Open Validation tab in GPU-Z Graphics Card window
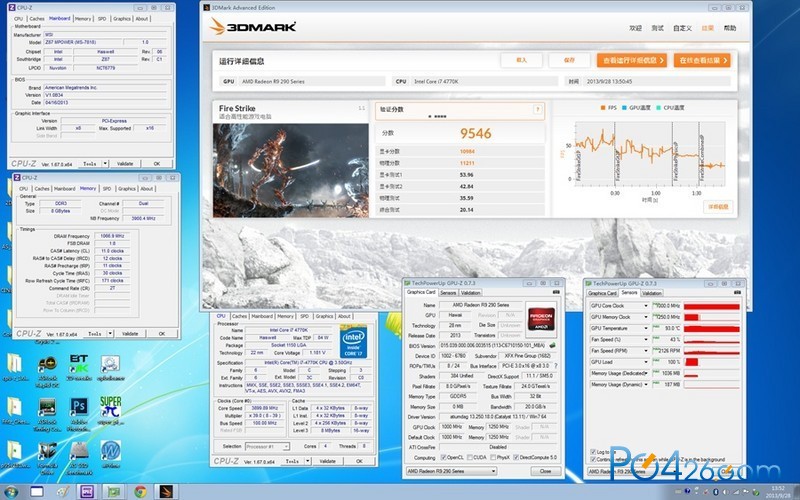This screenshot has height=500, width=800. click(470, 293)
